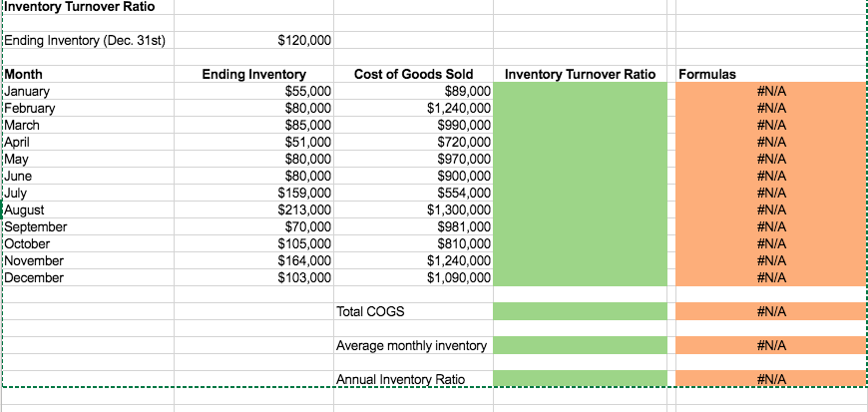This screenshot has width=868, height=412.
Task: Click the #N/A cell for Annual Inventory Ratio
Action: (x=771, y=379)
